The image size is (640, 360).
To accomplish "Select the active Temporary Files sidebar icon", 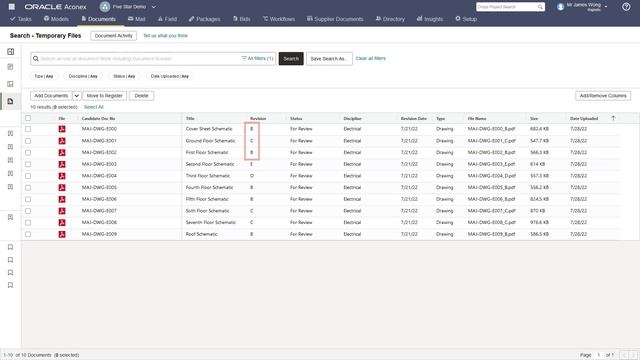I will tap(11, 101).
